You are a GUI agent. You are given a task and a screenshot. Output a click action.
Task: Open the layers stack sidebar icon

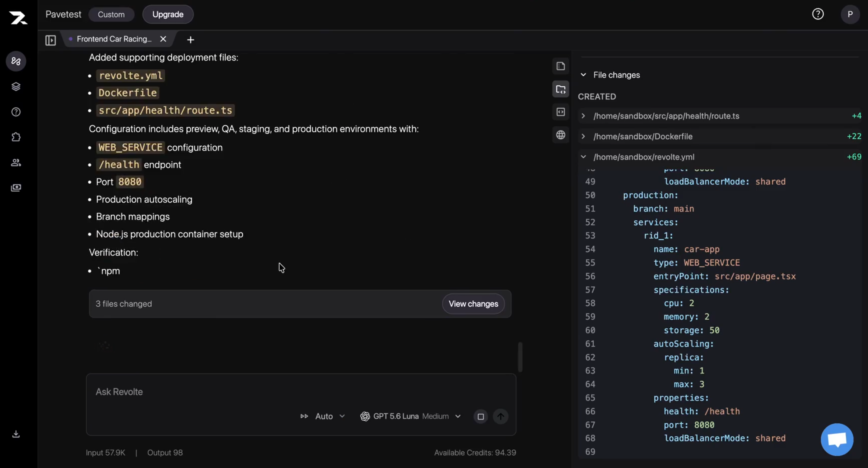pyautogui.click(x=16, y=87)
